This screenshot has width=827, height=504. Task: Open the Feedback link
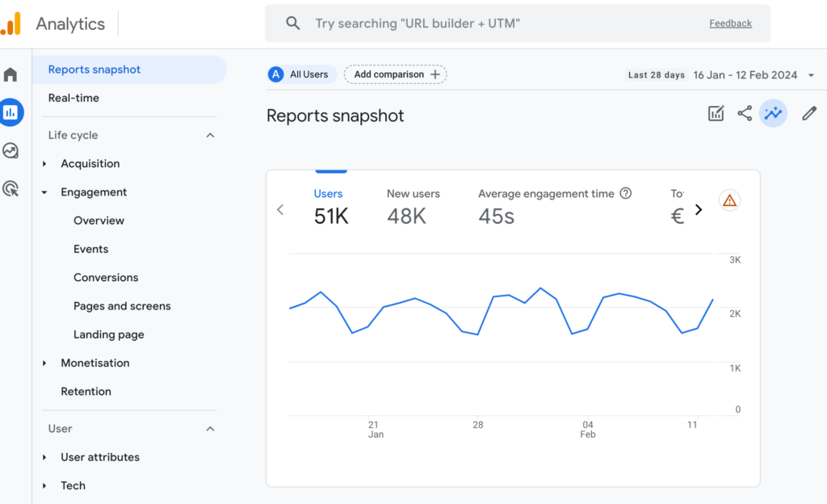click(x=730, y=23)
